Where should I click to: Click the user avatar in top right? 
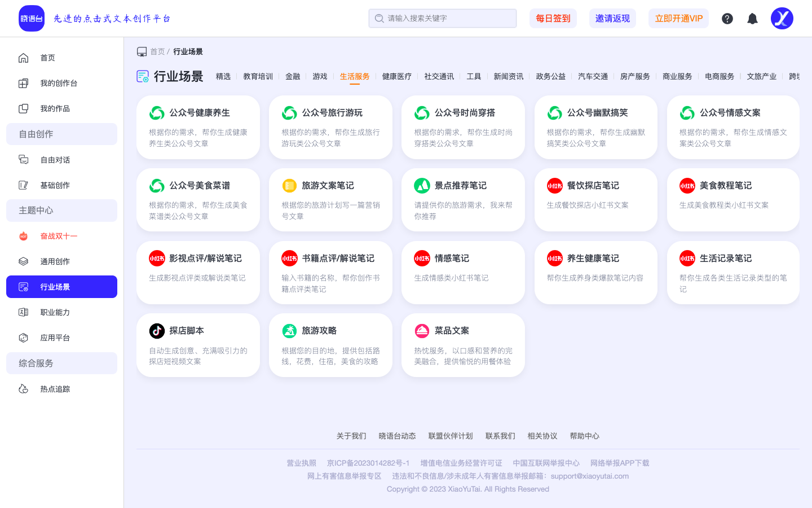(782, 18)
